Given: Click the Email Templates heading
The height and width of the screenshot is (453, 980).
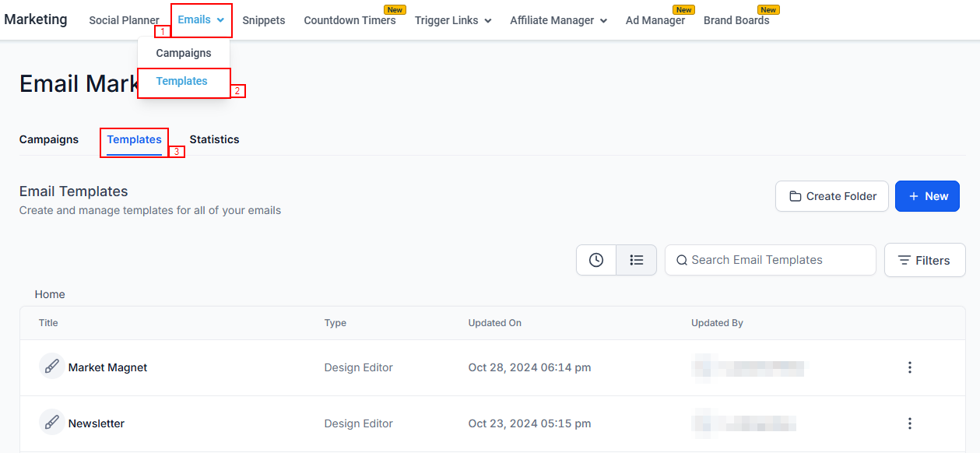Looking at the screenshot, I should (74, 191).
